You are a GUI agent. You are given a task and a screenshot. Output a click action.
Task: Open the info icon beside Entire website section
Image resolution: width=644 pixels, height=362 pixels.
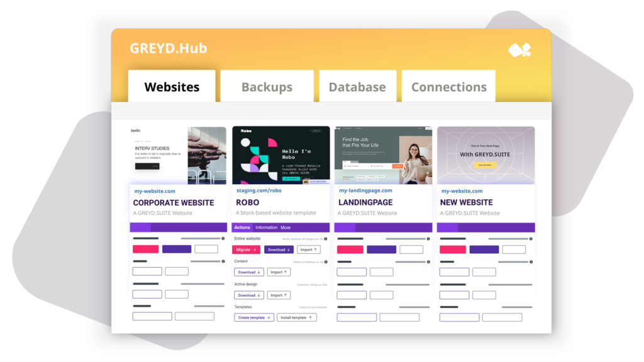point(326,239)
